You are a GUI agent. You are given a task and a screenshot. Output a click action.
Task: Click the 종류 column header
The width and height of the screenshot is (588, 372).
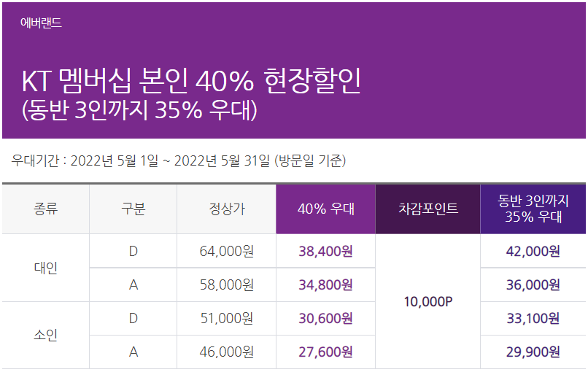[x=46, y=209]
